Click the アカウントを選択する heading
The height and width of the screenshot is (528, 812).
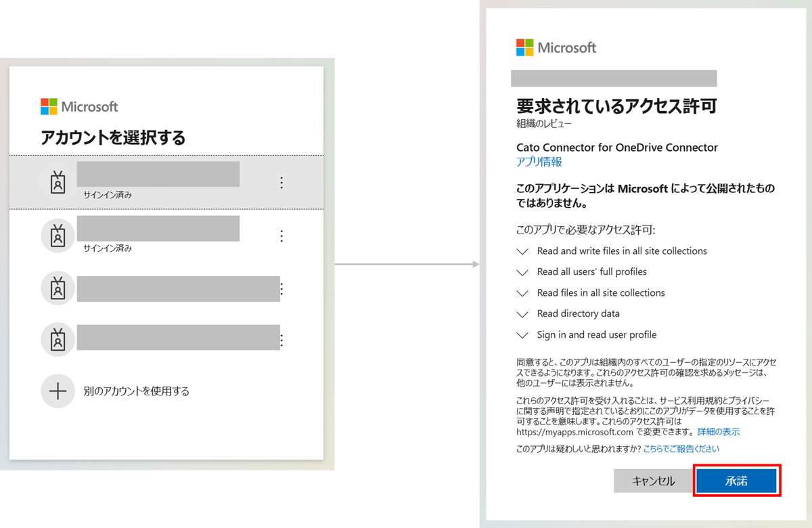tap(113, 138)
